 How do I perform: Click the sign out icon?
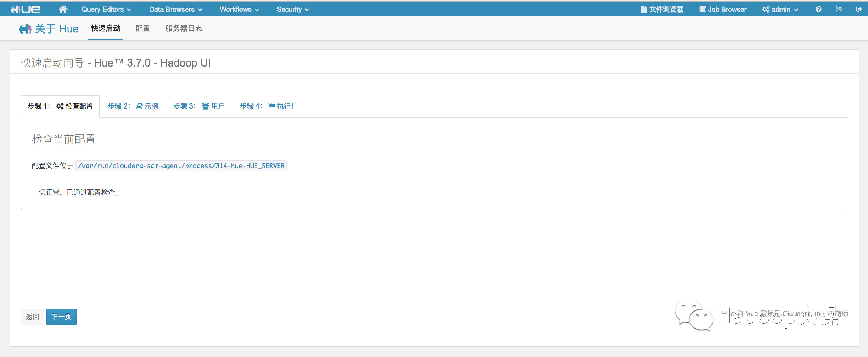[x=859, y=10]
